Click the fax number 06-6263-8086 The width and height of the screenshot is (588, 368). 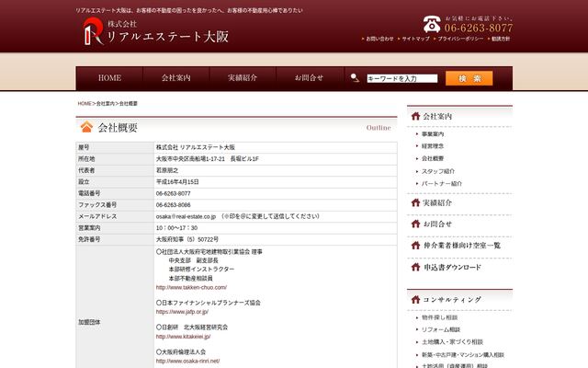coord(174,205)
